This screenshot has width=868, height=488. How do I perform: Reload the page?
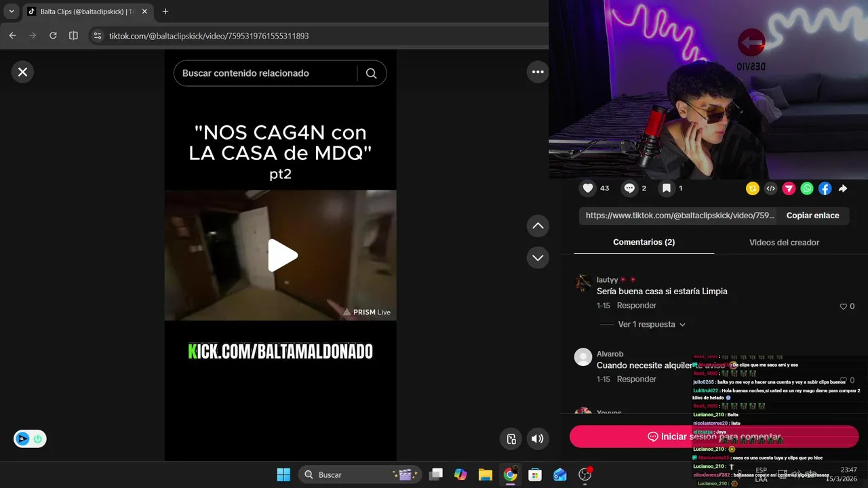53,36
